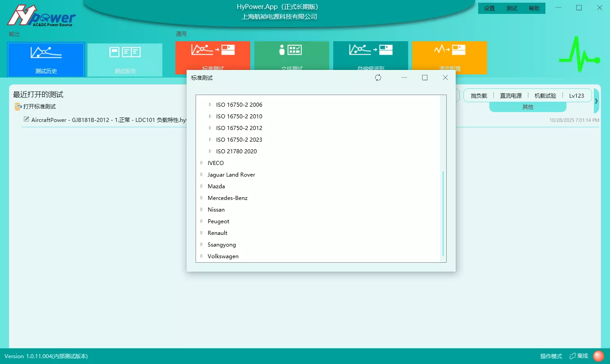
Task: Expand the Mercedes-Benz tree node
Action: point(201,198)
